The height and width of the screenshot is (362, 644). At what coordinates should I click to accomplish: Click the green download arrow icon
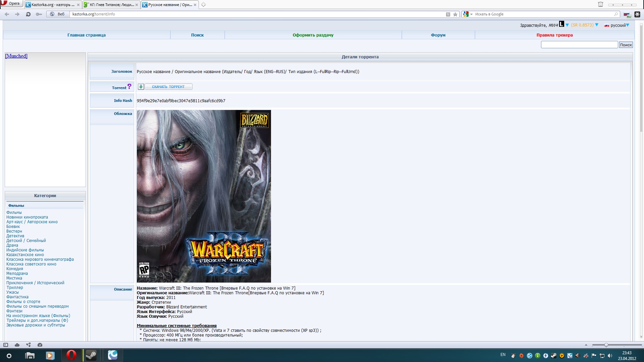point(141,86)
